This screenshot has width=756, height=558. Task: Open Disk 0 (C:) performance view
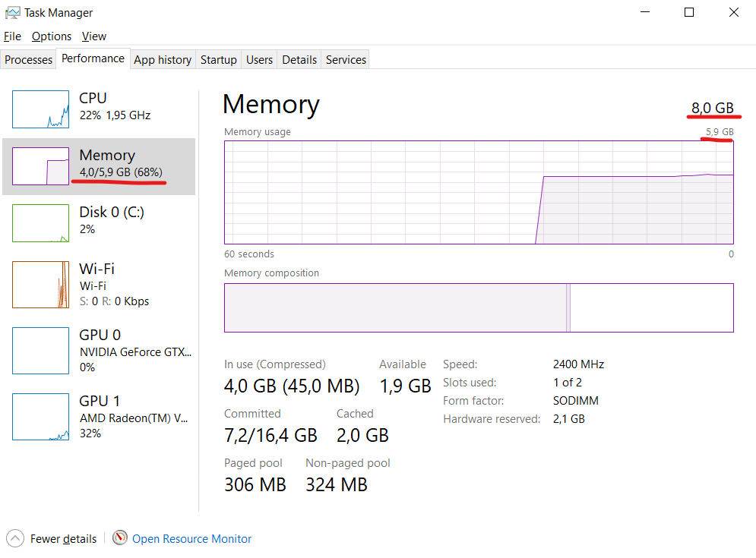pos(40,222)
